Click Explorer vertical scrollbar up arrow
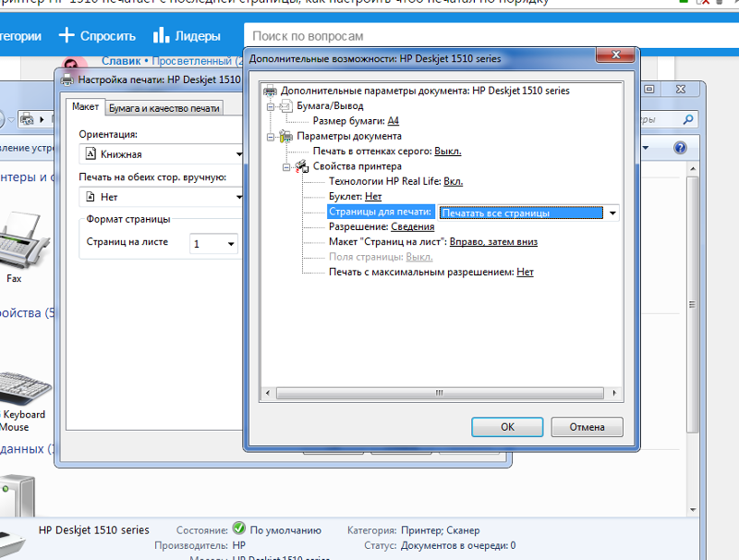 [x=692, y=169]
